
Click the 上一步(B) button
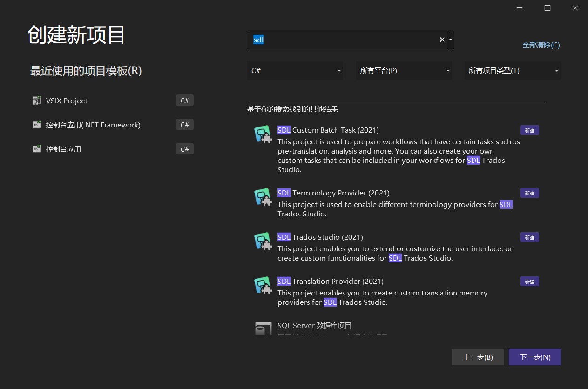(x=478, y=357)
